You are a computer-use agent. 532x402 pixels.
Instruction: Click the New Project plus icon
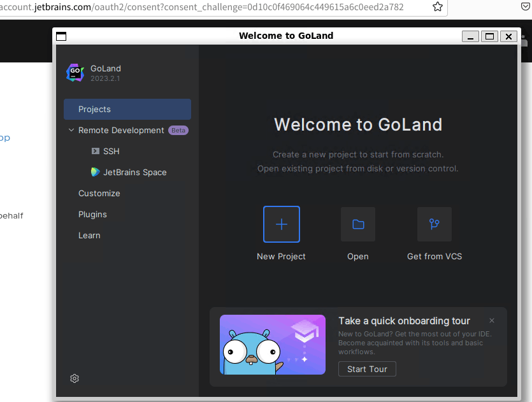pyautogui.click(x=281, y=224)
